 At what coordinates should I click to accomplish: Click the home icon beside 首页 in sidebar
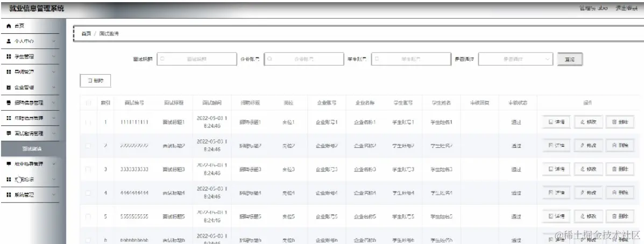pyautogui.click(x=9, y=26)
